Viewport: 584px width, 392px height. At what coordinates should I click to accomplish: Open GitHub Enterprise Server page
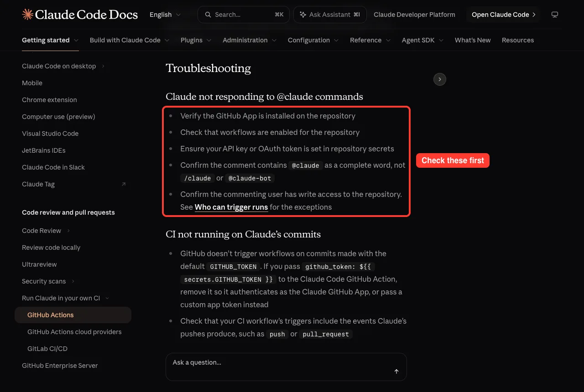[60, 366]
